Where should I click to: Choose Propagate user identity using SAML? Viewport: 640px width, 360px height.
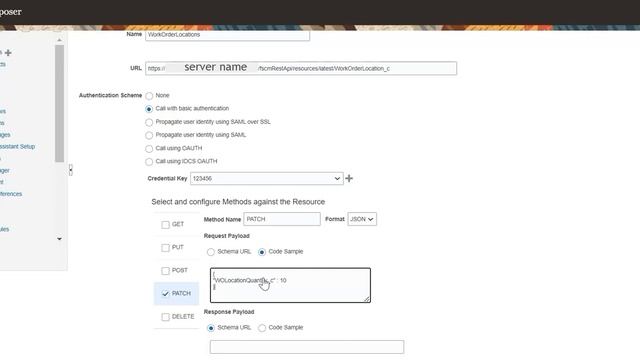(149, 135)
